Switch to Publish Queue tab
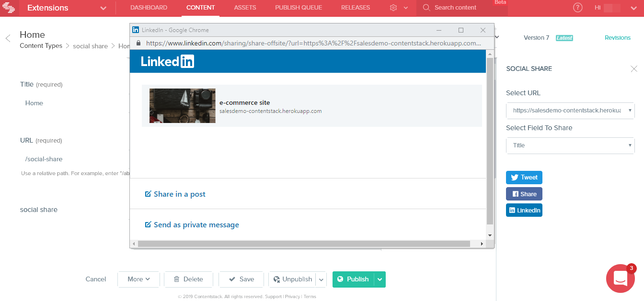Image resolution: width=644 pixels, height=301 pixels. (x=299, y=8)
